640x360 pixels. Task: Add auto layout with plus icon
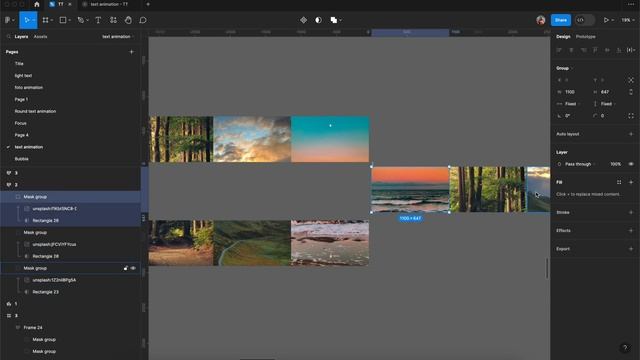click(631, 134)
